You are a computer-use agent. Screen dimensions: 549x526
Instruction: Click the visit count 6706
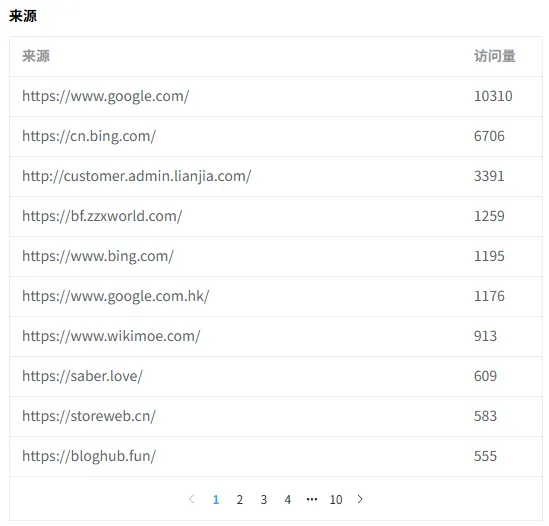click(x=489, y=136)
